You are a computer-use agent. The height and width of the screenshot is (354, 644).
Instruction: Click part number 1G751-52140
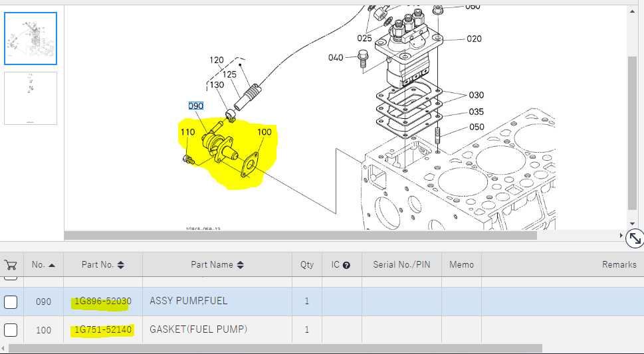[103, 329]
